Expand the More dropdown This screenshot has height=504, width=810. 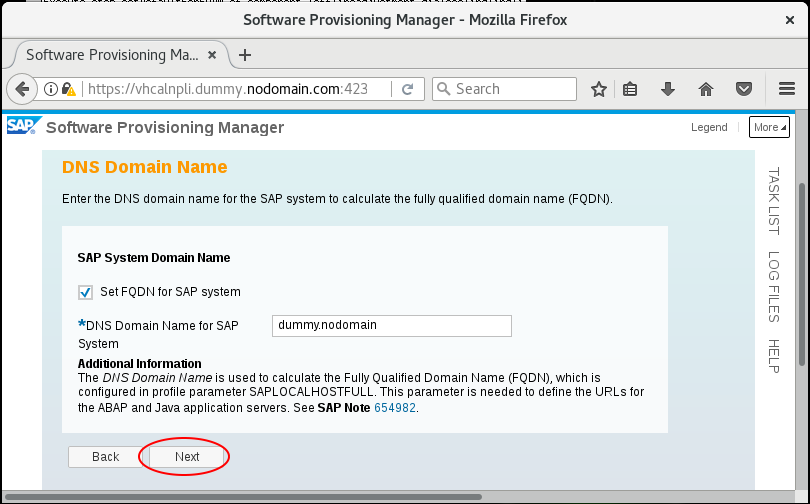769,127
